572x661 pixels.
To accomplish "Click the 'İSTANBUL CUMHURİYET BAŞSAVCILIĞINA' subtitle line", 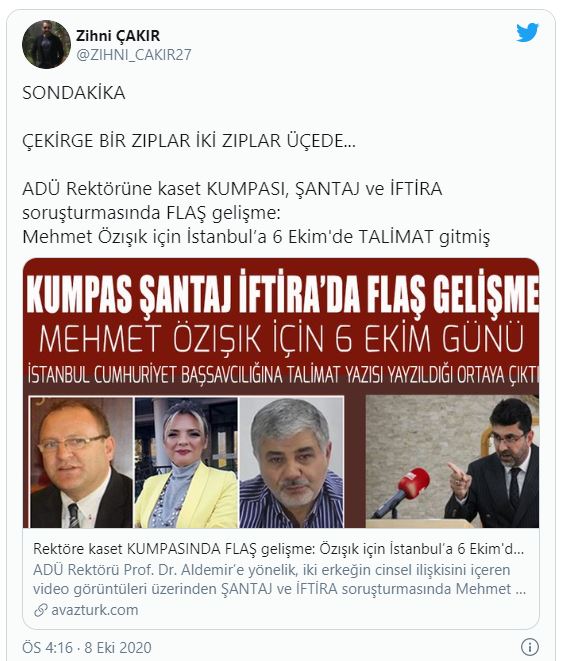I will [283, 375].
